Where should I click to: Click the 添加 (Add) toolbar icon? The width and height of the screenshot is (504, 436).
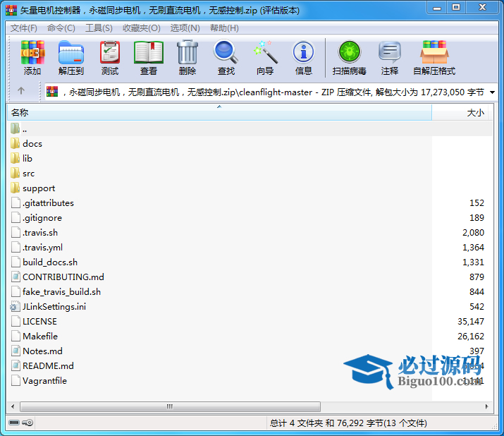32,52
